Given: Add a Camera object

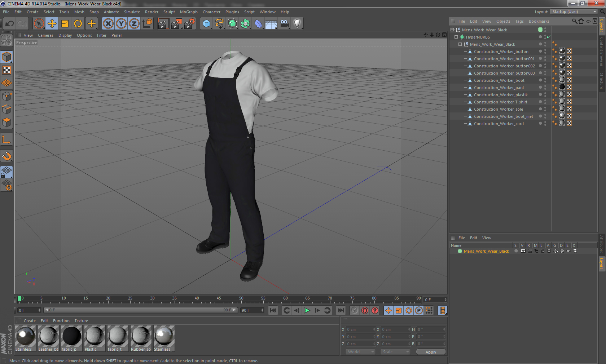Looking at the screenshot, I should click(x=284, y=24).
